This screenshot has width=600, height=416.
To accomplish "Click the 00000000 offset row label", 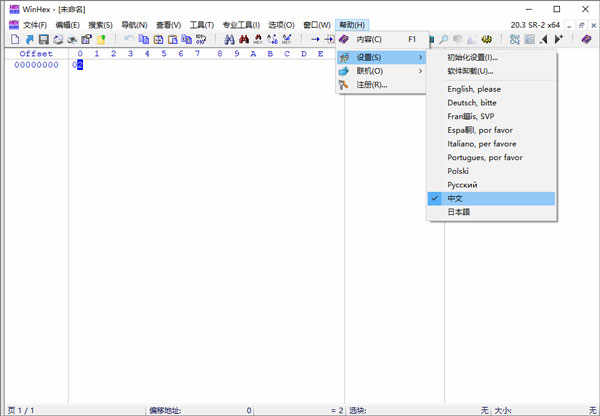I will 36,65.
